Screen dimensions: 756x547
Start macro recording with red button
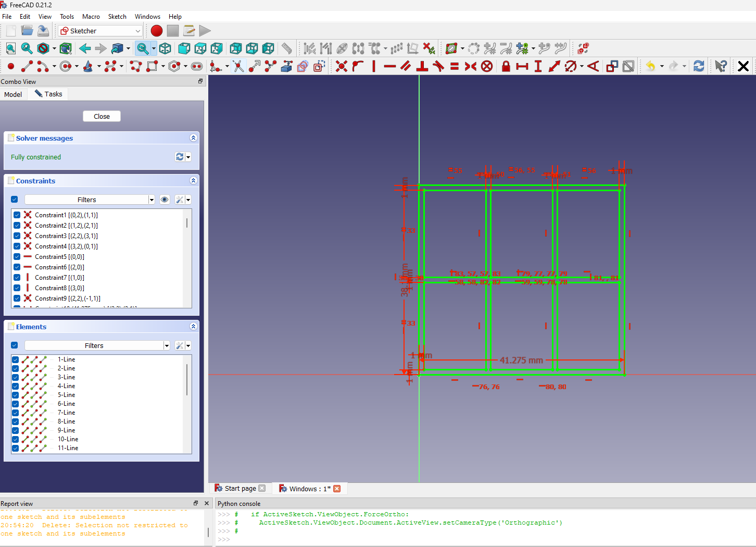click(157, 31)
